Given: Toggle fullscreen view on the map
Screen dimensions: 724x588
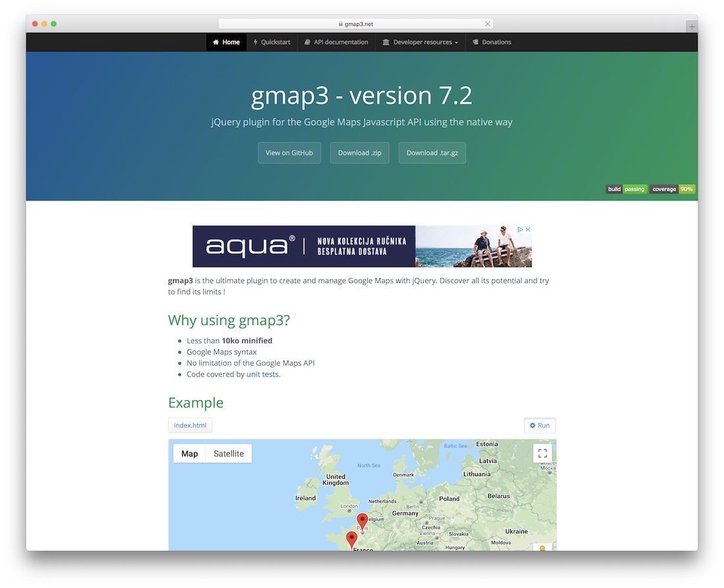Looking at the screenshot, I should (x=542, y=453).
